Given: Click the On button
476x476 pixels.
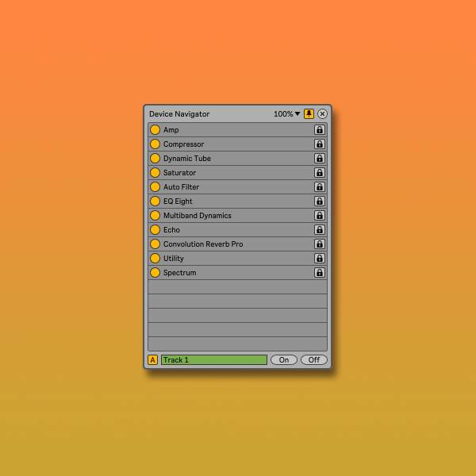Looking at the screenshot, I should click(284, 359).
